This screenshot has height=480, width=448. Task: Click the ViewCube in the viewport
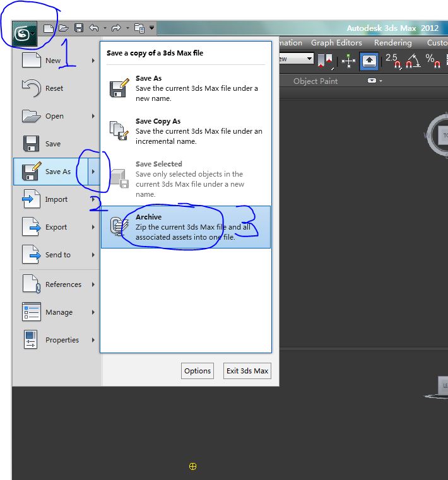click(x=439, y=135)
